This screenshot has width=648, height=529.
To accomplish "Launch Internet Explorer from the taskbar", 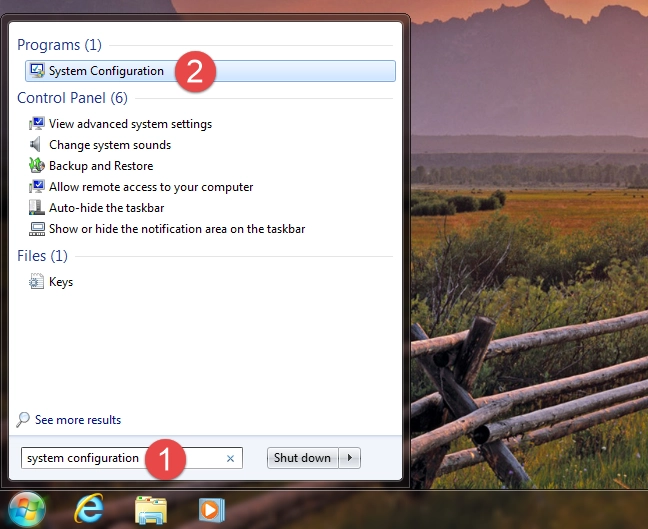I will coord(89,510).
